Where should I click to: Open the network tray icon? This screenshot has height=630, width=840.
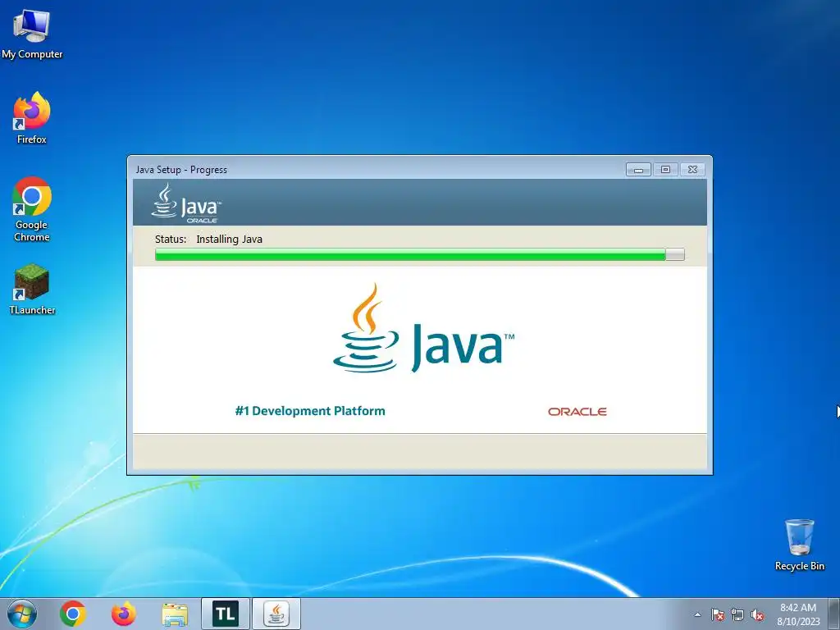[737, 614]
